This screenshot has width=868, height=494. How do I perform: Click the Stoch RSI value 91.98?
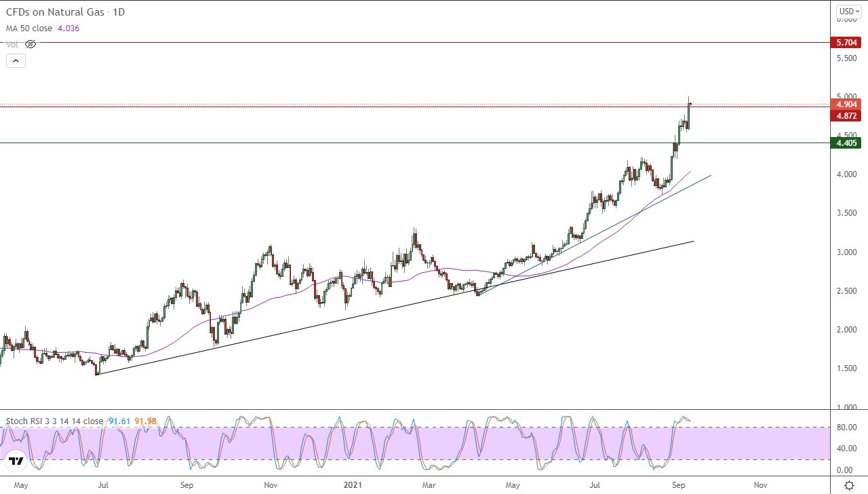pyautogui.click(x=146, y=421)
